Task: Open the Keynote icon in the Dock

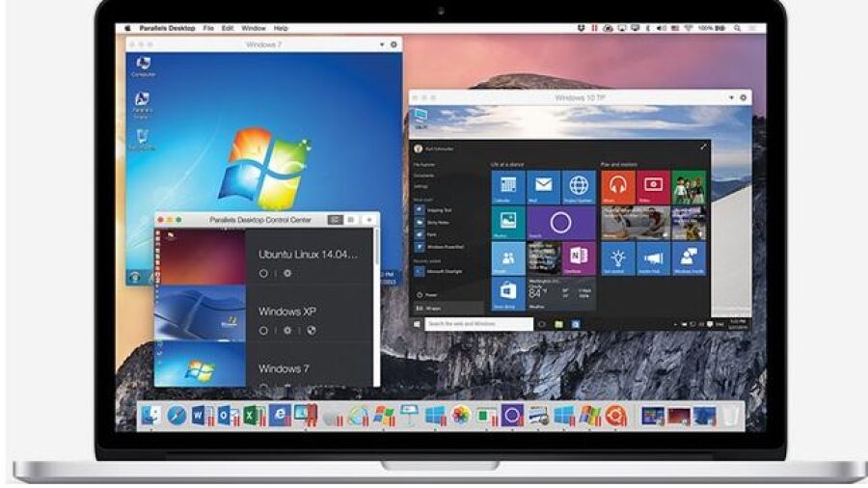Action: click(409, 416)
